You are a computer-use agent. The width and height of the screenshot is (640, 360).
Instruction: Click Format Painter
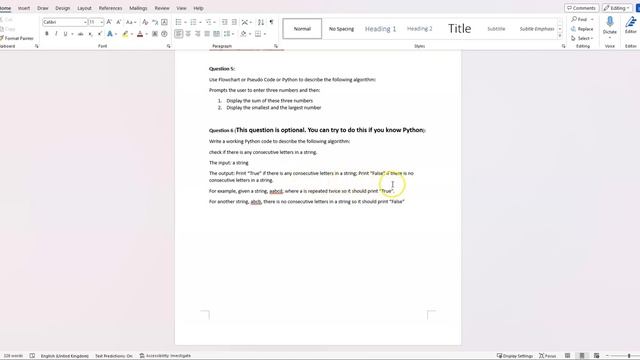(17, 38)
